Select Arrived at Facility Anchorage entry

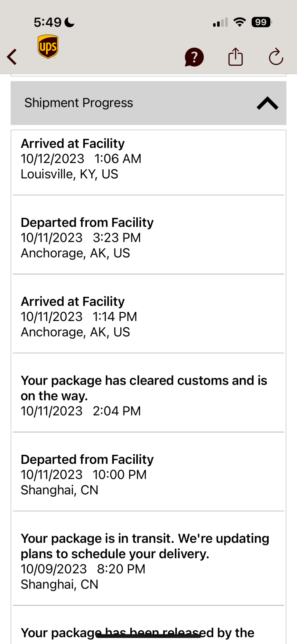[148, 317]
